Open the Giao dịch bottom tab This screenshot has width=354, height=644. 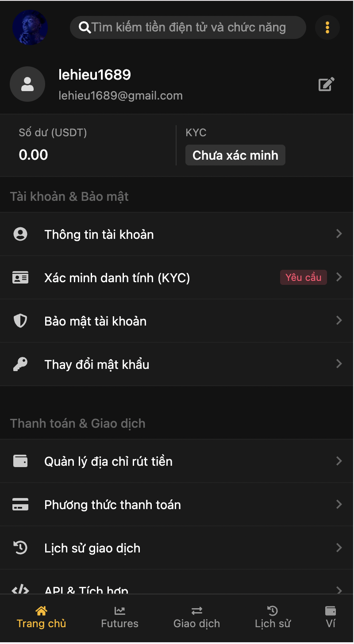(196, 617)
